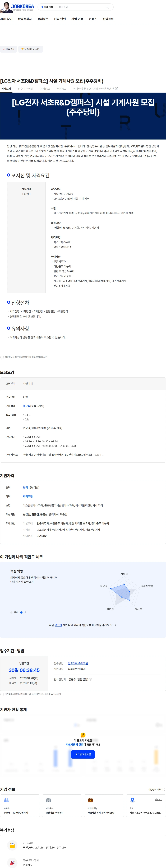Click chevron after 적합도를 비교해볼 수 있어요
166x868 pixels.
tap(116, 625)
